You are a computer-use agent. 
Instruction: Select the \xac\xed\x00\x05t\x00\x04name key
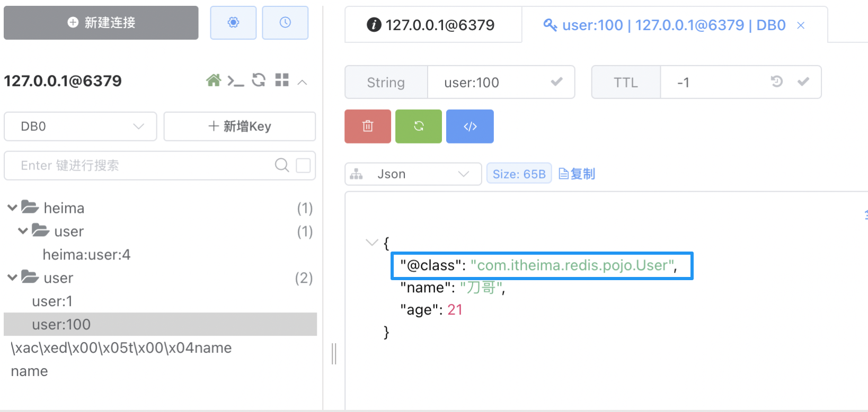pyautogui.click(x=121, y=348)
